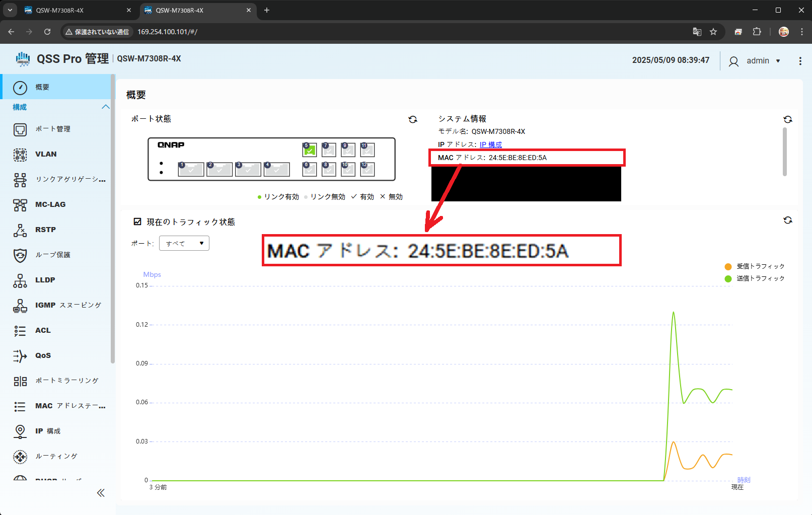The height and width of the screenshot is (515, 812).
Task: Open LLDP settings icon
Action: (x=20, y=280)
